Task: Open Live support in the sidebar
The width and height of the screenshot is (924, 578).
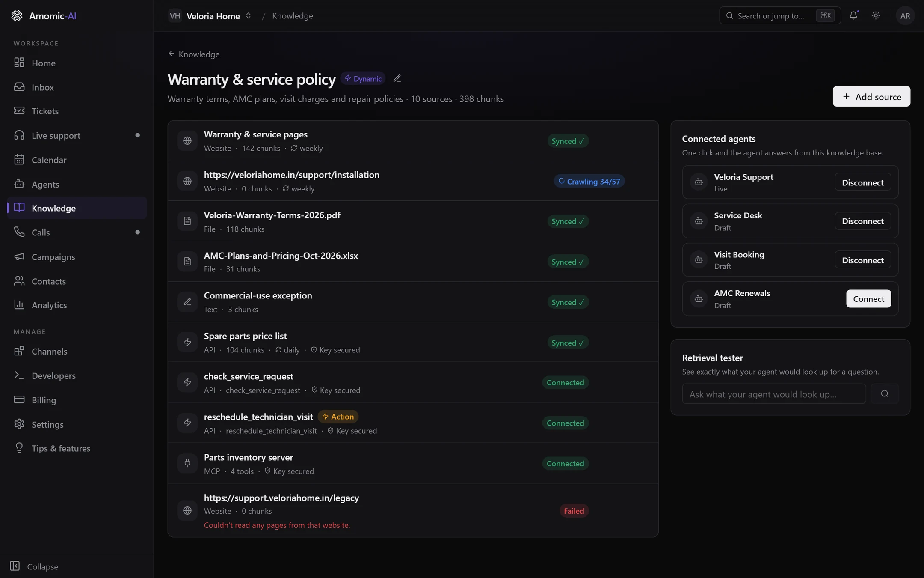Action: (77, 136)
